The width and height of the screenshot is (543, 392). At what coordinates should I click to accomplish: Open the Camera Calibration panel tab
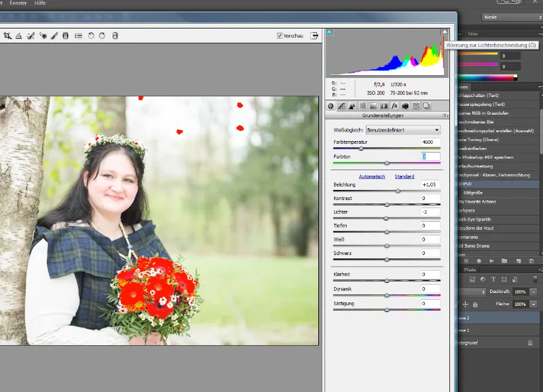405,106
